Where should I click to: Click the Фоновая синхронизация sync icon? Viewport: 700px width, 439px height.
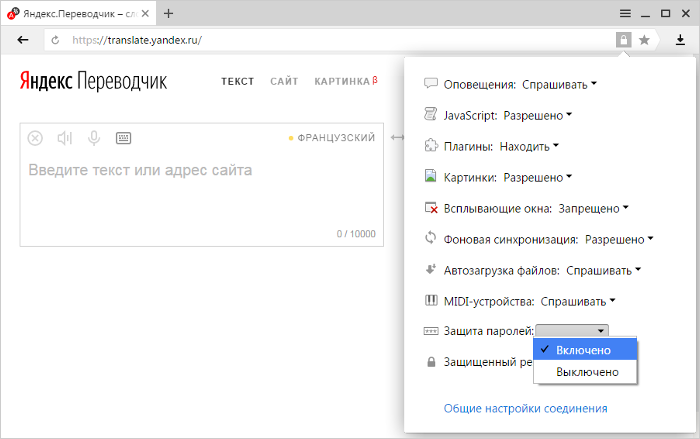tap(430, 238)
